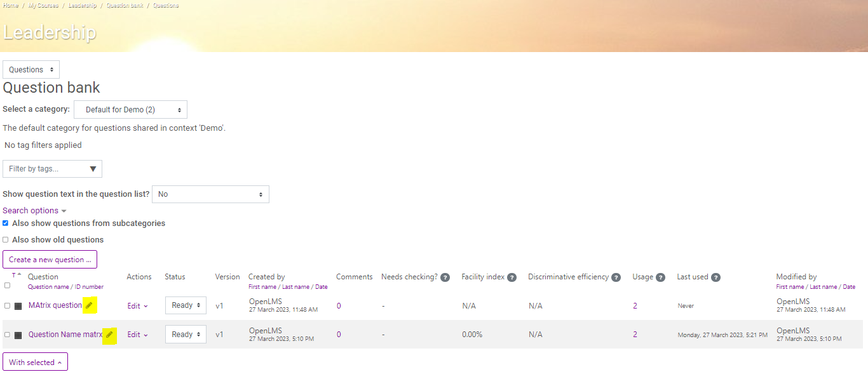The height and width of the screenshot is (379, 868).
Task: Open the With selected menu
Action: [35, 362]
